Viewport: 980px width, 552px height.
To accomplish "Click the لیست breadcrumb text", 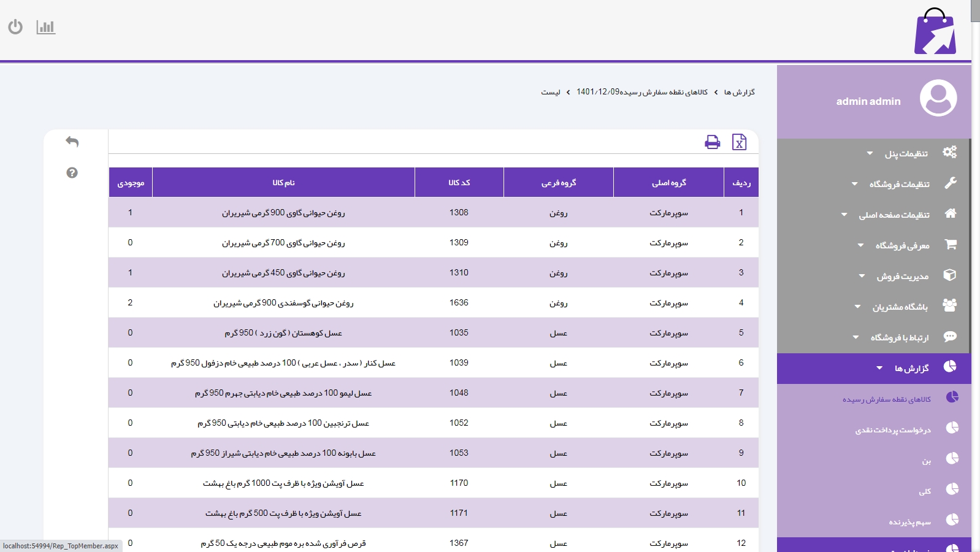I will point(551,92).
